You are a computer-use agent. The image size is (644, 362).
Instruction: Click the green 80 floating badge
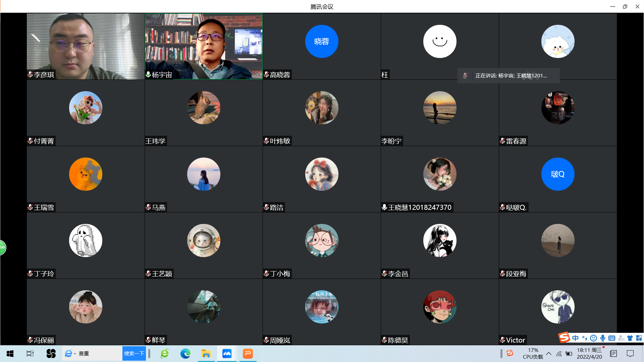tap(3, 247)
